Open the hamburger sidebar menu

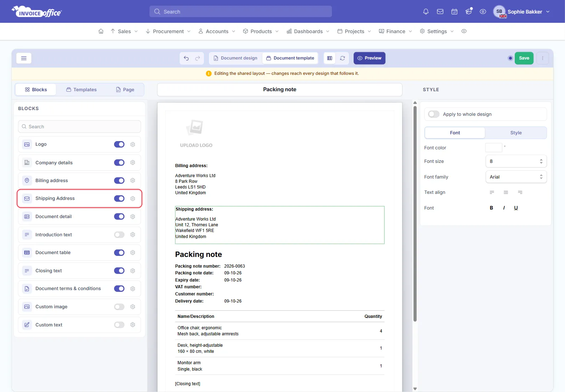[24, 58]
